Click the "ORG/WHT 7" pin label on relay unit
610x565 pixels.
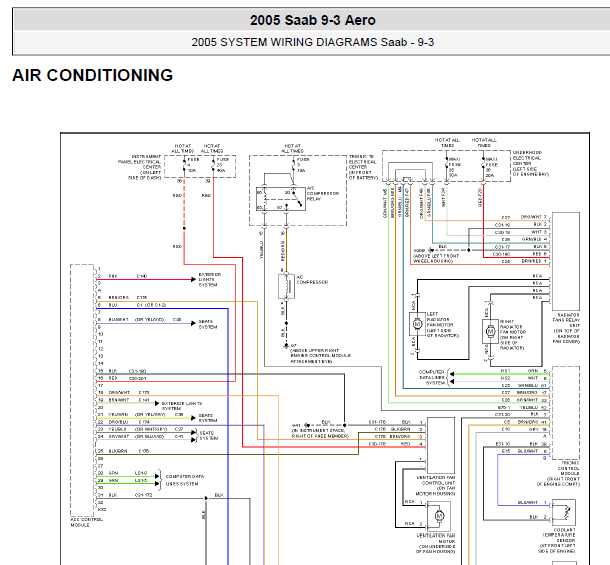(534, 217)
